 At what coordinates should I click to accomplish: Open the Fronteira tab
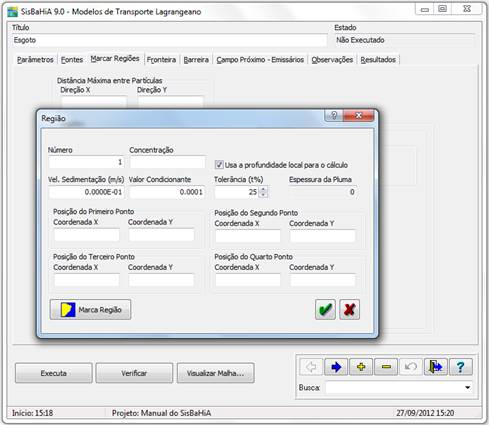click(161, 60)
